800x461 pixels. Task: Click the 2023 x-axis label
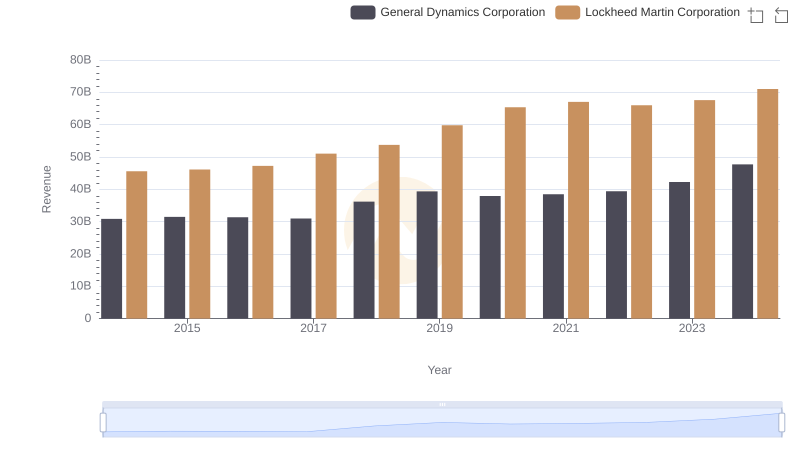click(692, 328)
